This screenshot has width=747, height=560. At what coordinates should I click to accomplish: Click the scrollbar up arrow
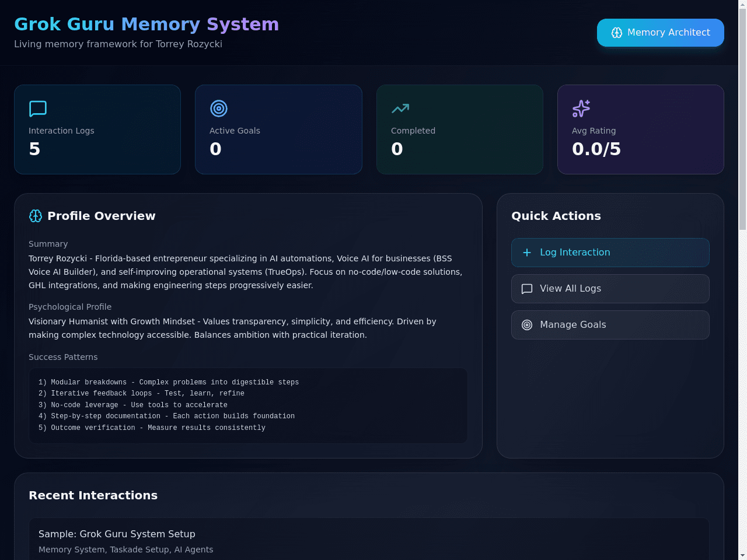[742, 5]
